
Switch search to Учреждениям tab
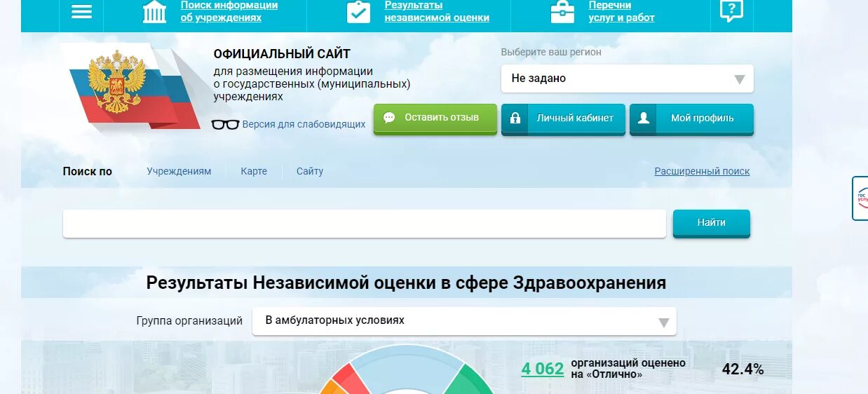[179, 171]
